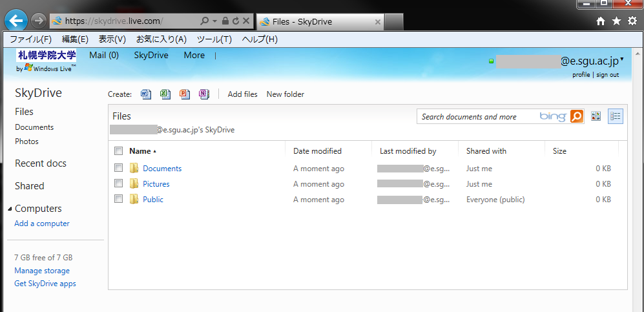
Task: Click the green online status indicator
Action: (x=491, y=61)
